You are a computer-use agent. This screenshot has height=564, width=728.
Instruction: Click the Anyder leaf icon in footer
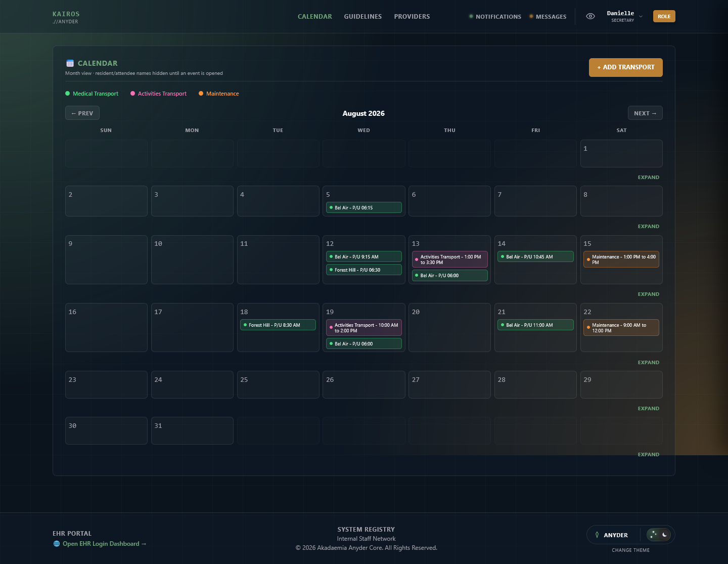597,535
